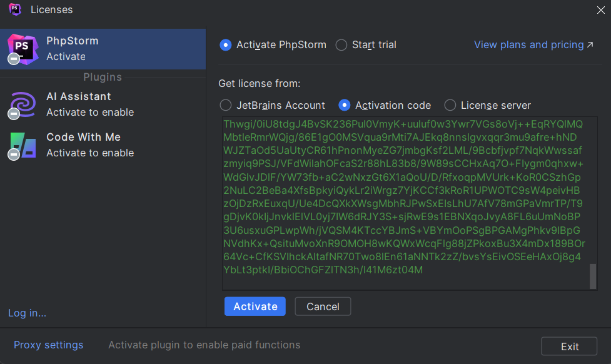Click the Cancel button

[323, 306]
